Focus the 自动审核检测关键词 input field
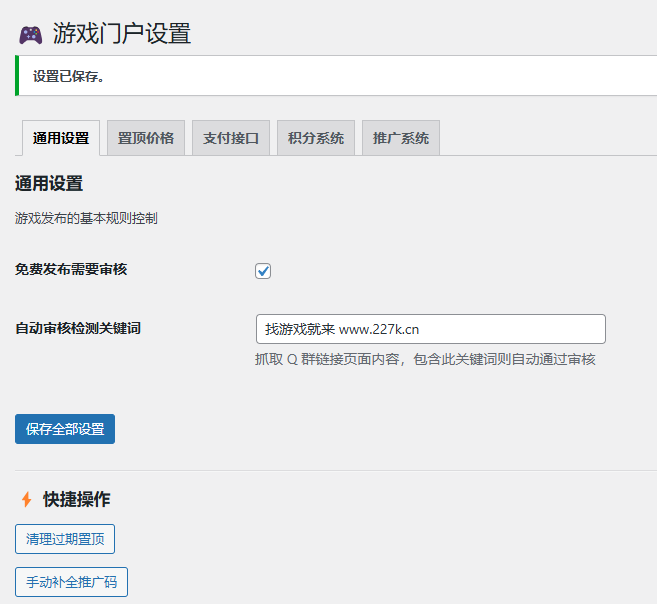This screenshot has height=604, width=657. click(431, 329)
